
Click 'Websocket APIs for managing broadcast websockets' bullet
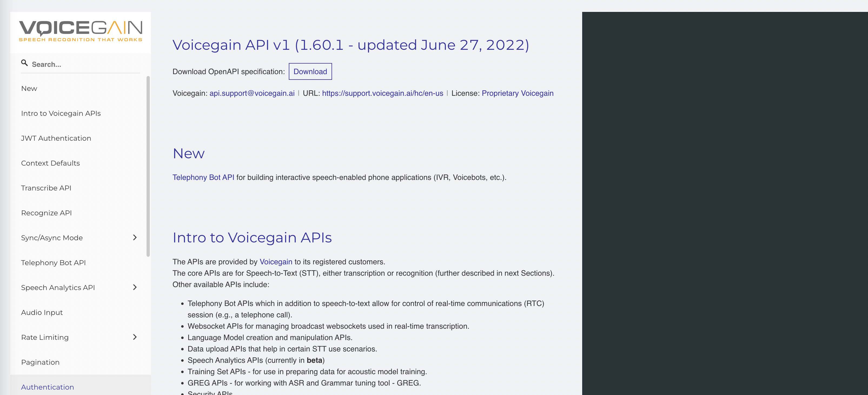tap(328, 326)
